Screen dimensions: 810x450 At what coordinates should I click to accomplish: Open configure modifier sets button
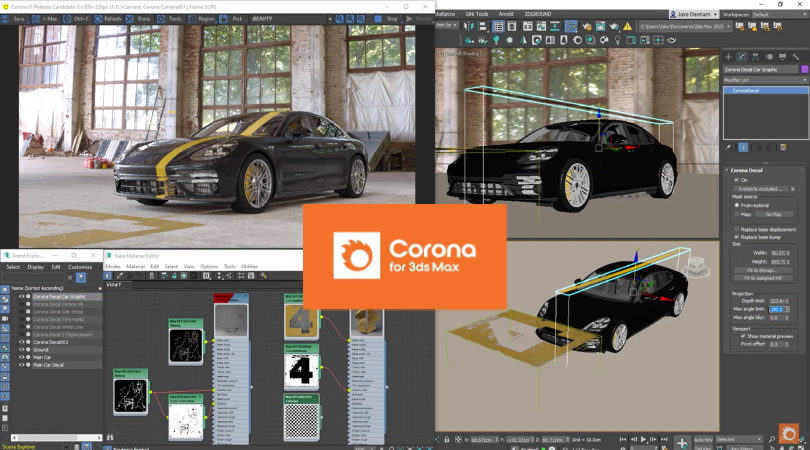783,147
